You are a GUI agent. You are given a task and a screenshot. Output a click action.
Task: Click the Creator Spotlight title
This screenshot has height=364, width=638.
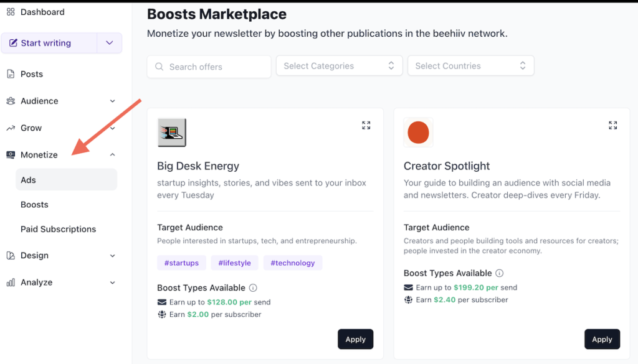coord(447,166)
